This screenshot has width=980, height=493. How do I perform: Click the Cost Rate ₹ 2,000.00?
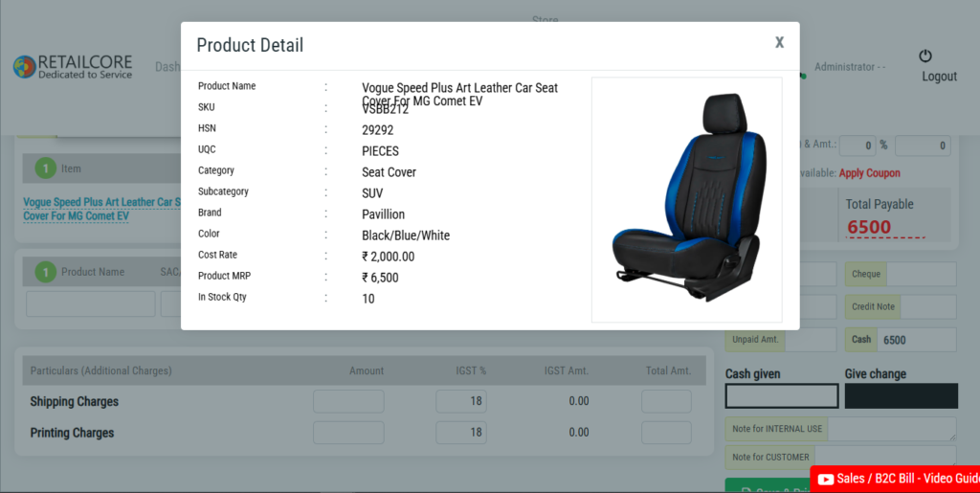click(389, 257)
